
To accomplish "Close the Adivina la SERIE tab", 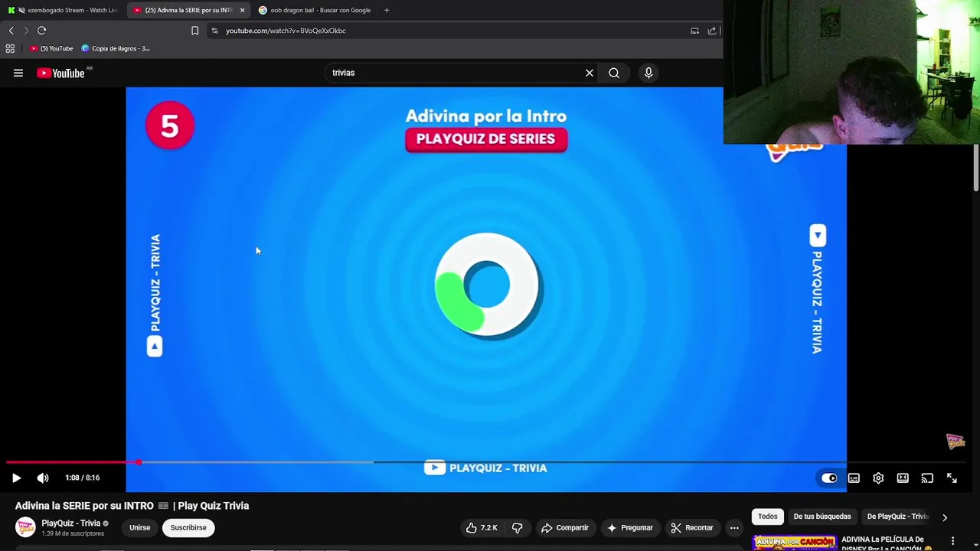I will (x=243, y=10).
